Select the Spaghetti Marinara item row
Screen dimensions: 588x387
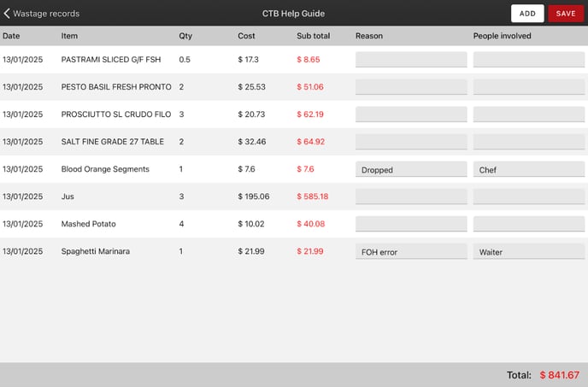click(x=96, y=251)
